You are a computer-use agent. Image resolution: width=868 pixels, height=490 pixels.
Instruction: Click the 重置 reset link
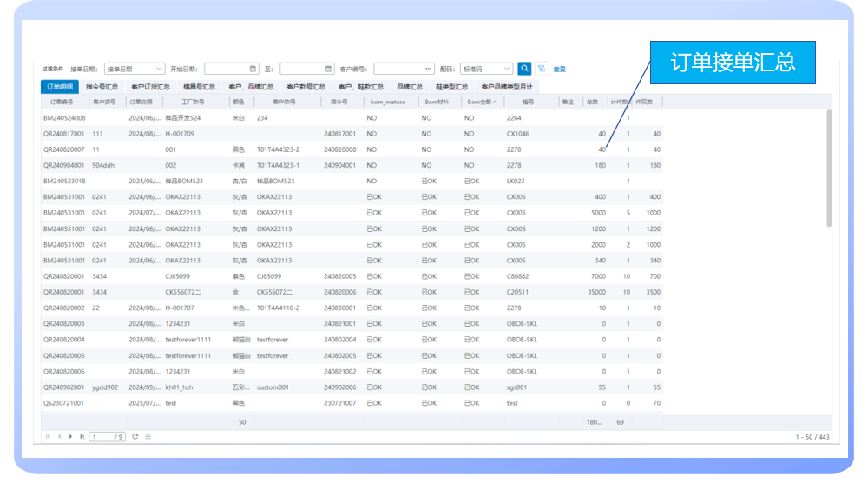(x=560, y=69)
